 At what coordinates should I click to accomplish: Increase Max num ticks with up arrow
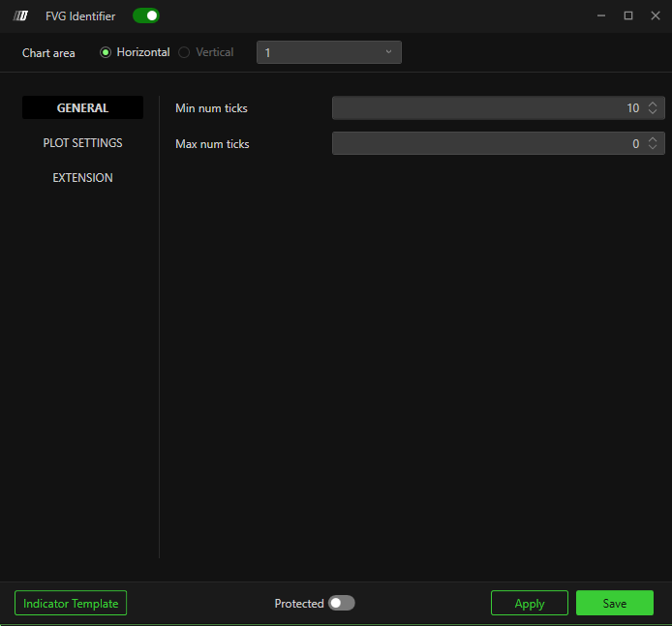point(654,140)
